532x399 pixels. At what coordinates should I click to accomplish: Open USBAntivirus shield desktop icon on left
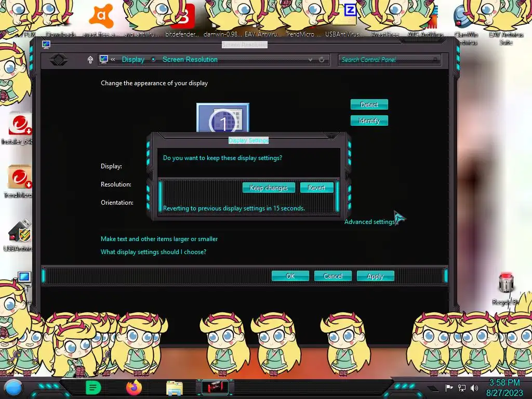click(x=19, y=235)
